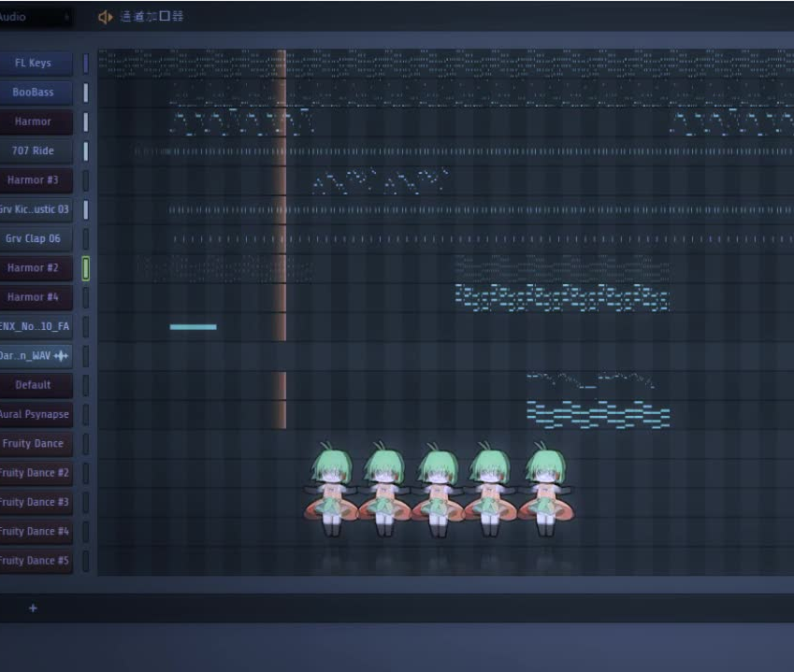Viewport: 794px width, 672px height.
Task: Toggle the channel selector beside Grv Clap 06
Action: point(86,239)
